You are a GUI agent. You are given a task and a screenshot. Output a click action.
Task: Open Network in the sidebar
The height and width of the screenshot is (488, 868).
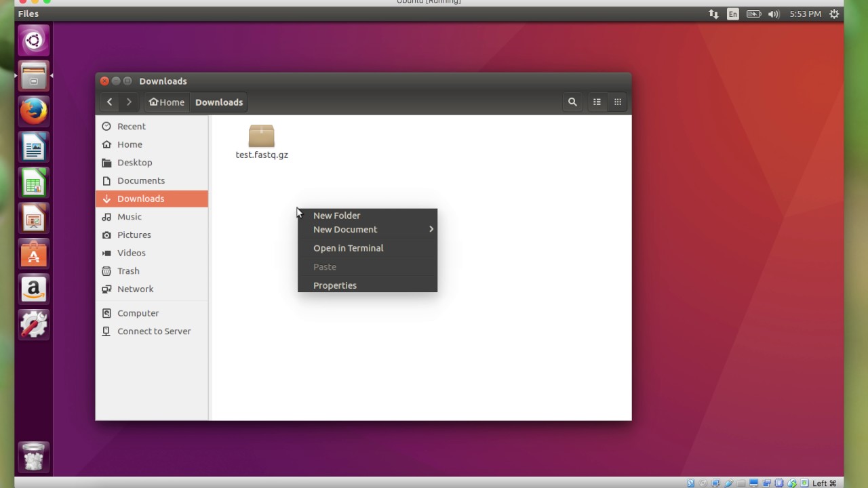[152, 289]
